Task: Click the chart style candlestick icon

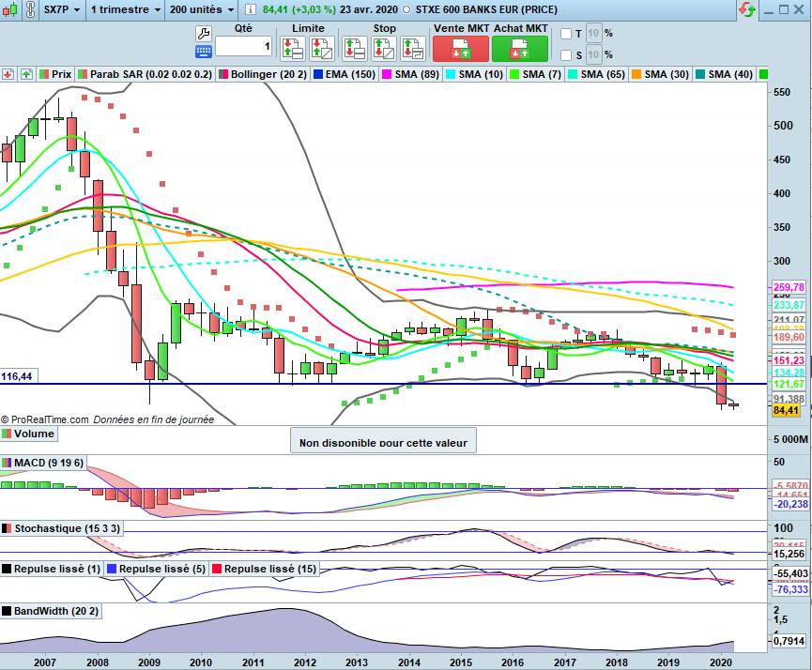Action: click(x=10, y=8)
